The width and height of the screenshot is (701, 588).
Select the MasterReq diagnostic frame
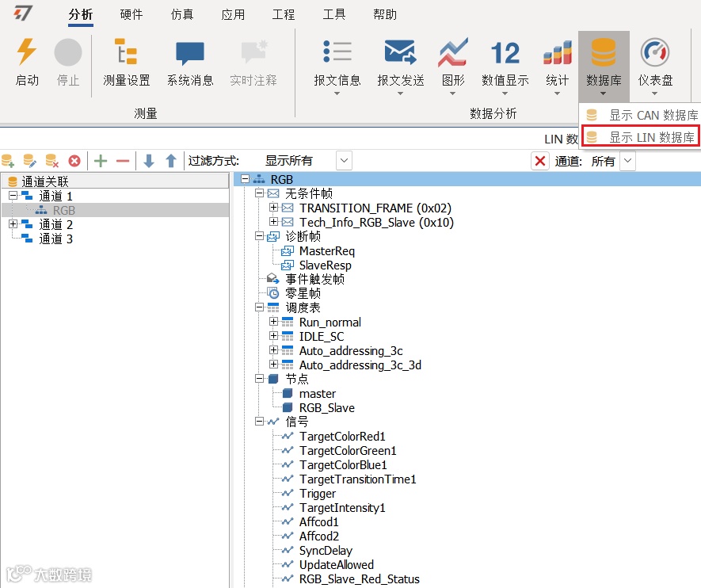[x=327, y=251]
